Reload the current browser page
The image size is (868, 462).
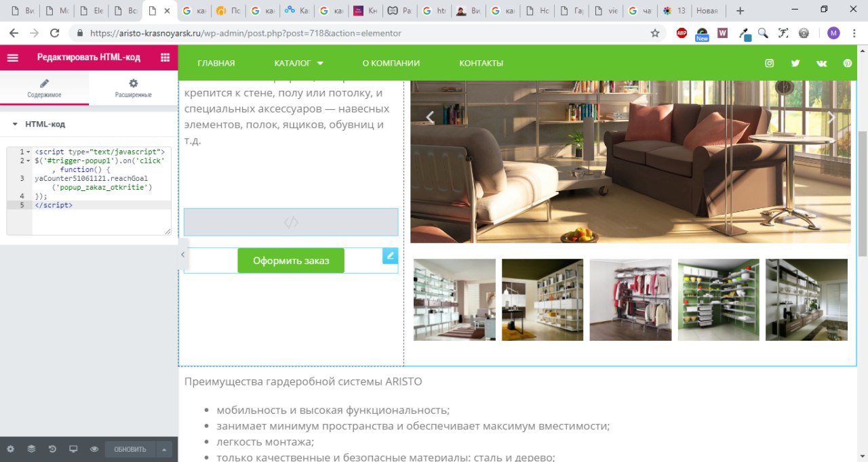(55, 33)
